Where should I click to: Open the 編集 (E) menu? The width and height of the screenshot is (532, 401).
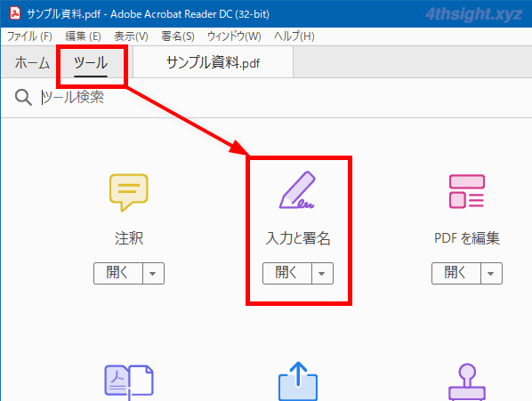click(x=83, y=36)
